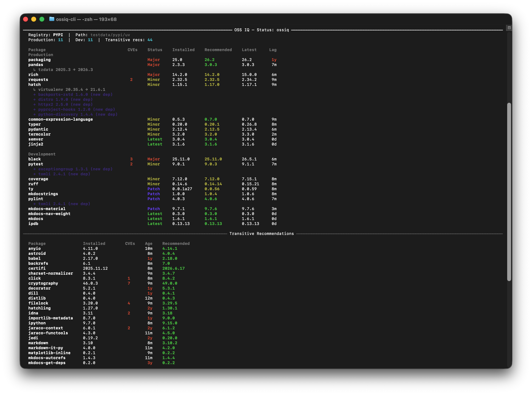This screenshot has width=532, height=395.
Task: Click the 'typer' package name
Action: point(34,124)
